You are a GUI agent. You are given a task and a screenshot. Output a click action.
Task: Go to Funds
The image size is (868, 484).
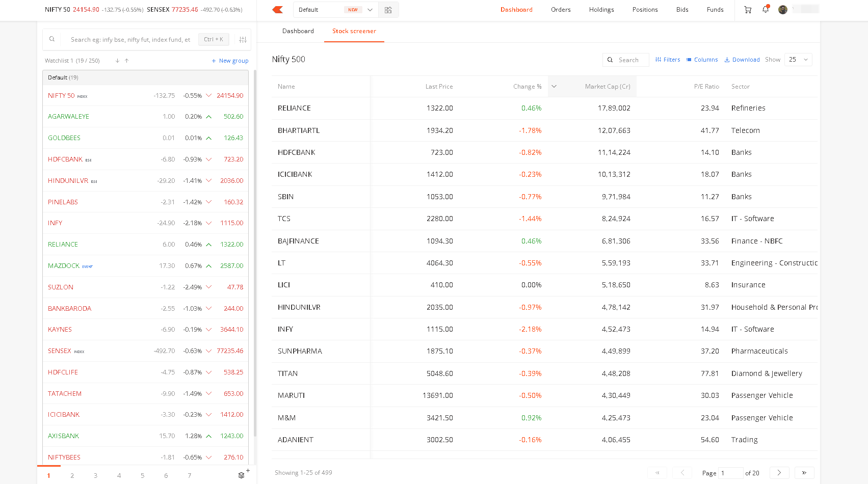coord(715,10)
